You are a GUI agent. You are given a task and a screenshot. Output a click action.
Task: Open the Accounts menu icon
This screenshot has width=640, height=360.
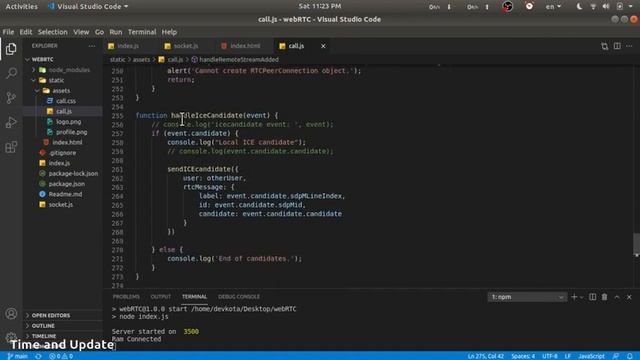pos(11,313)
